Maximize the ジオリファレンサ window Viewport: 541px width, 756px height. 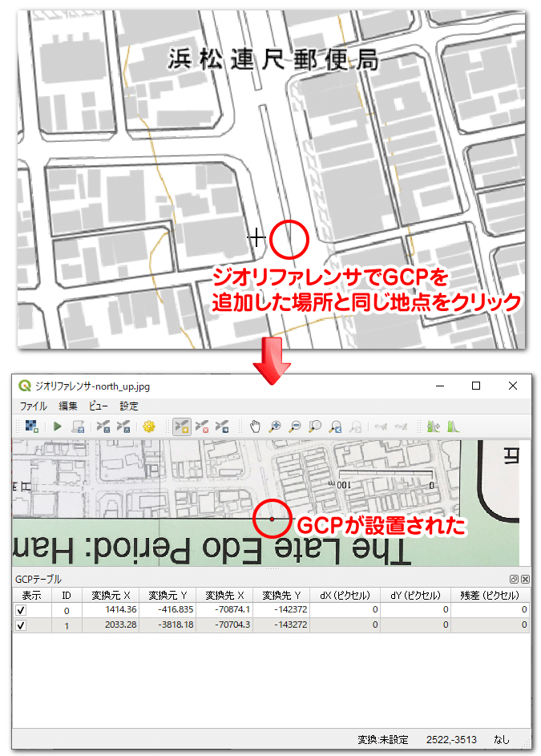(476, 386)
